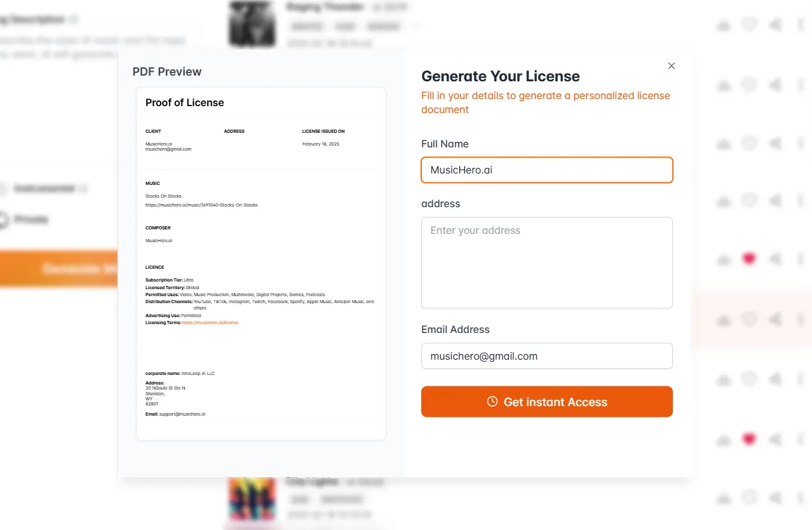Download the City Lights track at the bottom
Viewport: 812px width, 530px height.
(724, 498)
